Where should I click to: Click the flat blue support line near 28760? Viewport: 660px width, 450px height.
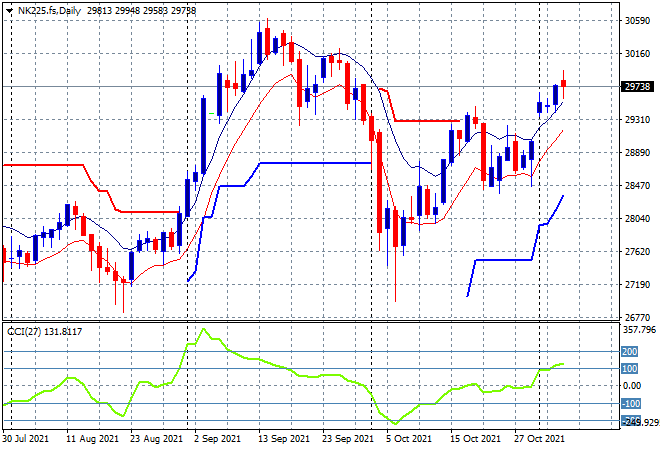(x=316, y=163)
